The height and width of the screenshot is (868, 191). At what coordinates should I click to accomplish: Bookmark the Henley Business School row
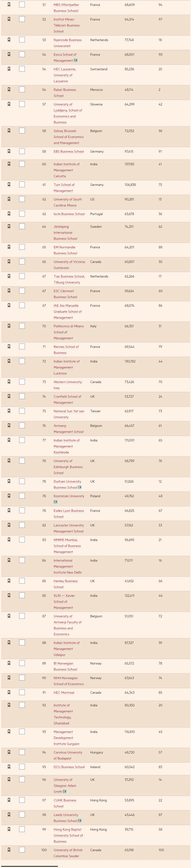(x=9, y=581)
